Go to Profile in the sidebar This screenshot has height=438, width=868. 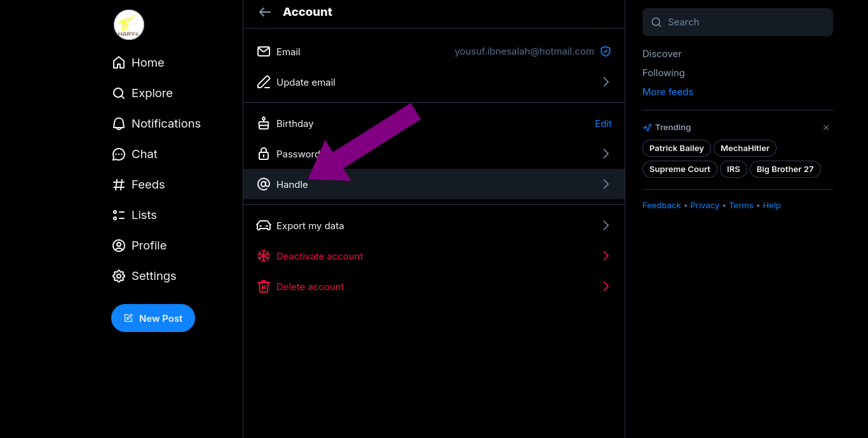click(x=149, y=246)
